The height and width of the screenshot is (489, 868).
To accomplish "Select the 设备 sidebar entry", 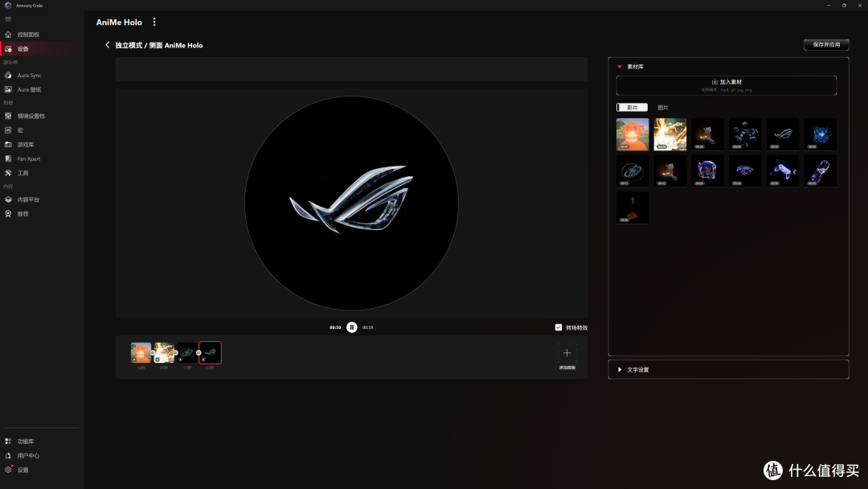I will tap(42, 49).
